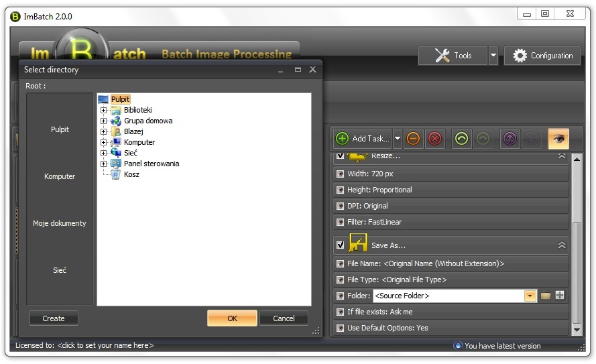Collapse the Save As task section

click(x=562, y=245)
